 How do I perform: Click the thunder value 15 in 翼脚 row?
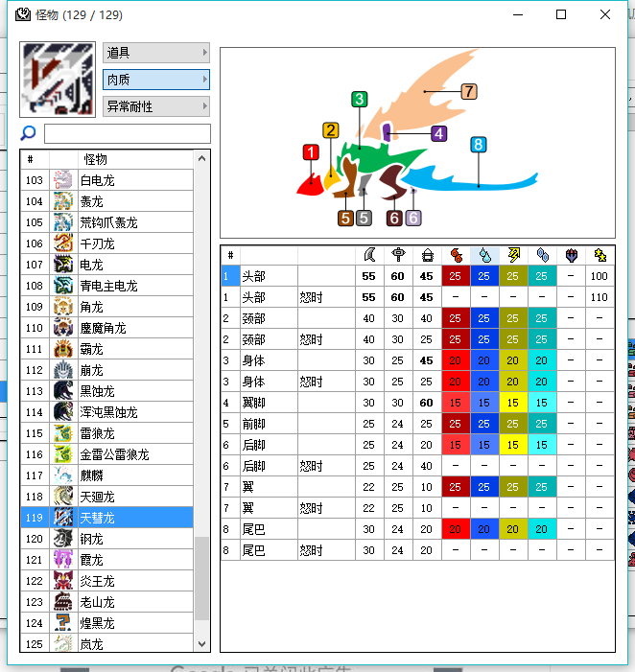(513, 403)
